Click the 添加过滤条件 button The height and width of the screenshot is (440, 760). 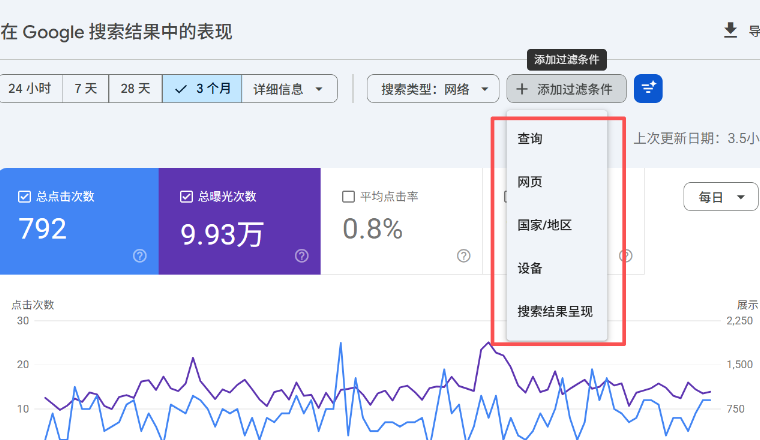(566, 89)
